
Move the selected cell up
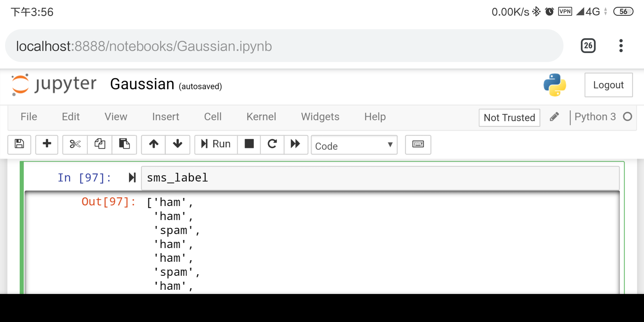click(154, 144)
